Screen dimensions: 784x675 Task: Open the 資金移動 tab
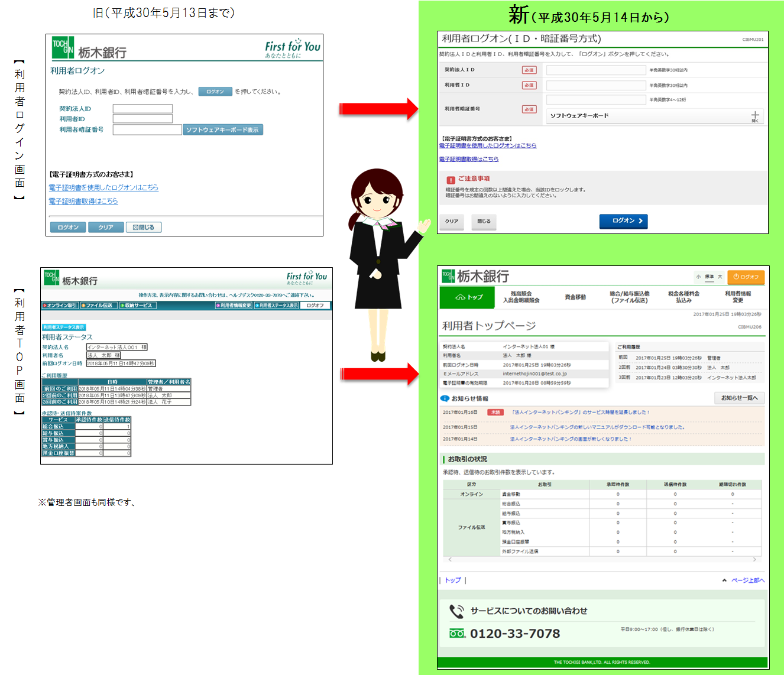pos(575,297)
